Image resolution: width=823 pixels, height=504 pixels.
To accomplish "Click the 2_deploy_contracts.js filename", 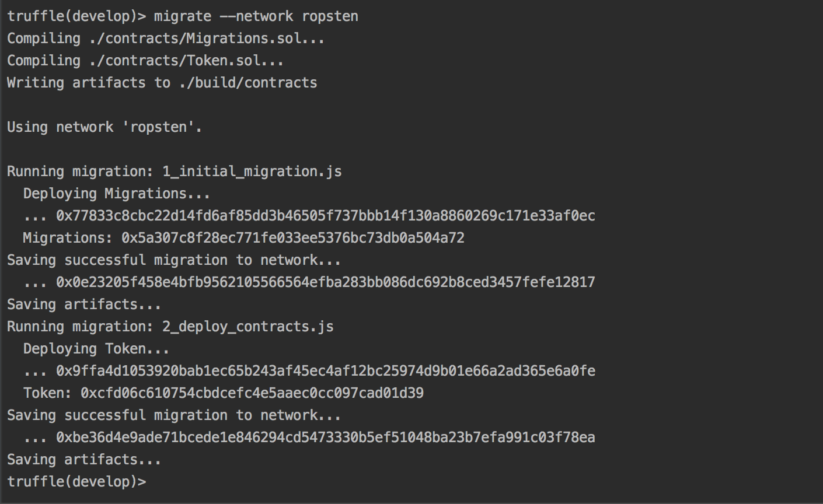I will 247,327.
